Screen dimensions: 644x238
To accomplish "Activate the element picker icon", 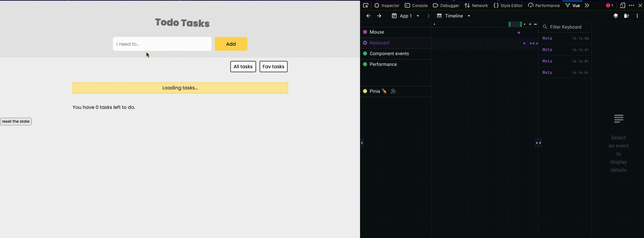I will click(366, 5).
